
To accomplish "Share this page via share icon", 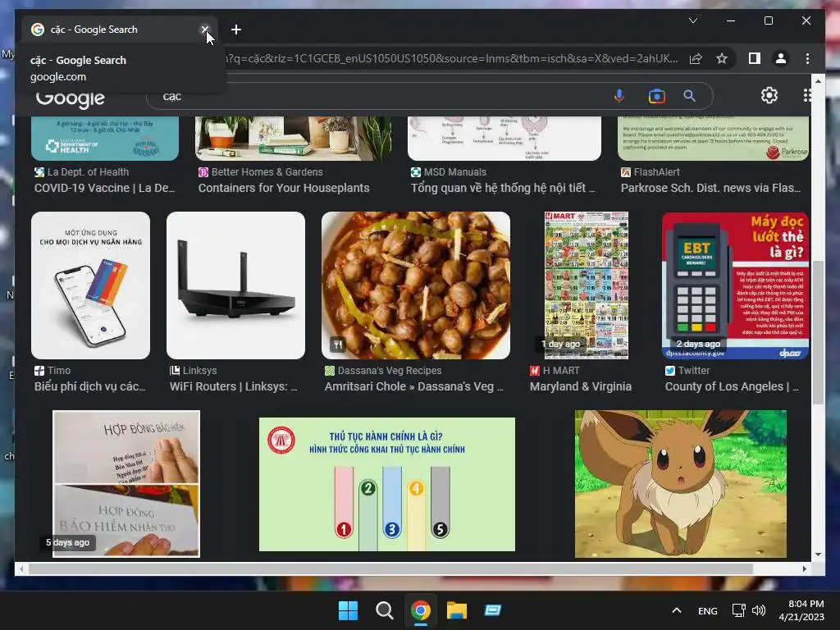I will [x=696, y=58].
